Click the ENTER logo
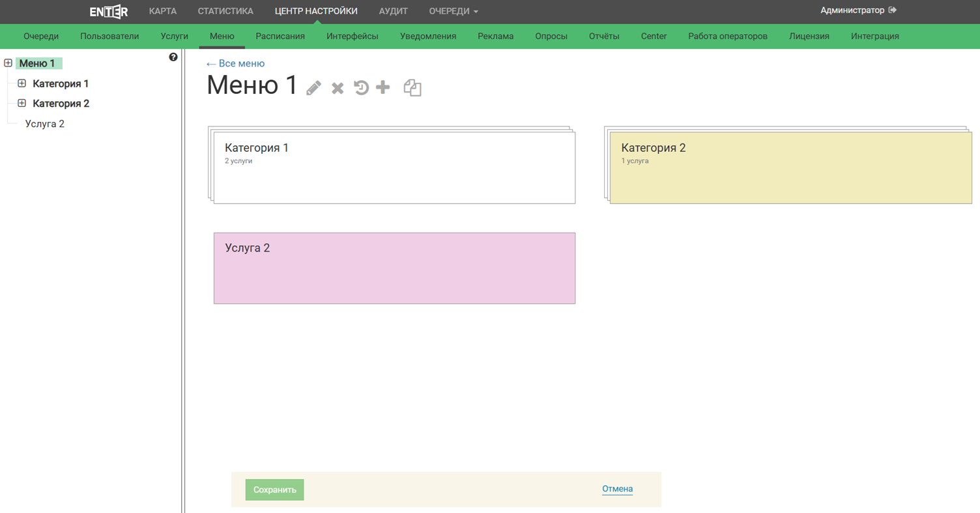 108,11
